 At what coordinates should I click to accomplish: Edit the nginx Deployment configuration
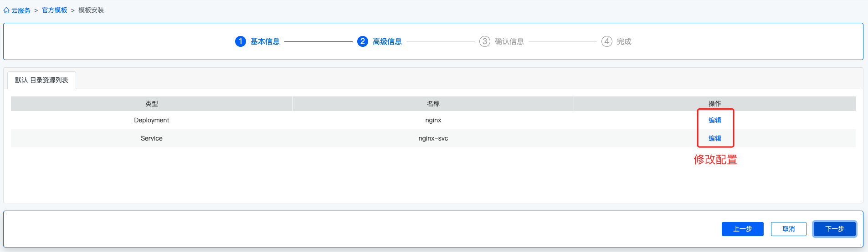(715, 120)
